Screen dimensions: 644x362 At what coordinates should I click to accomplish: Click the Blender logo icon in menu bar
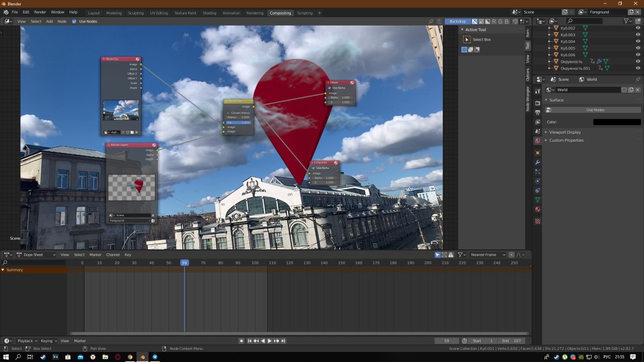click(6, 12)
